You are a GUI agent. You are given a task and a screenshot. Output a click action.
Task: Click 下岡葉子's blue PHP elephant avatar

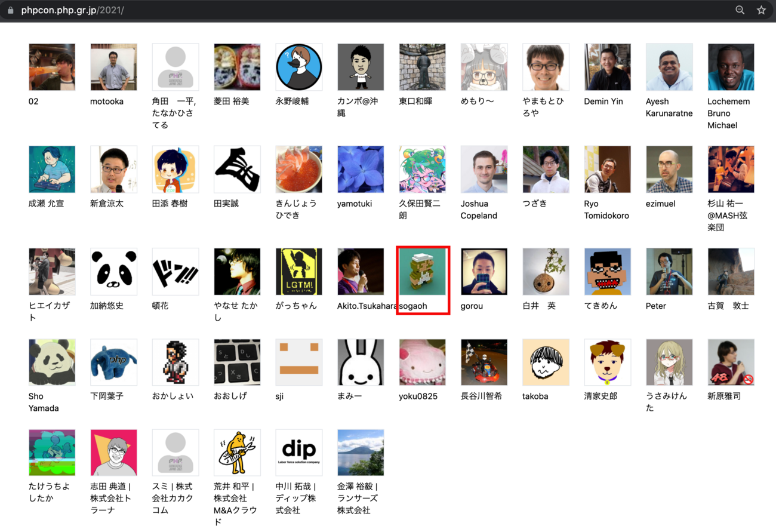pos(113,362)
